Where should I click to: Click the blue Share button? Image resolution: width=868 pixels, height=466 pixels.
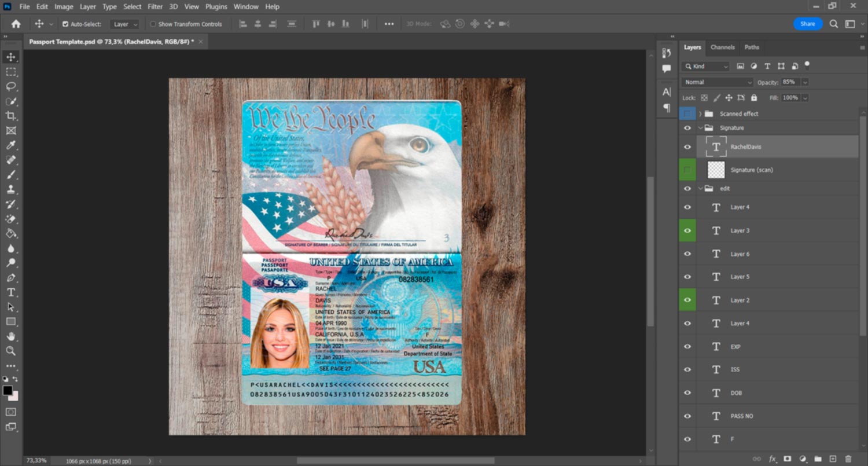pos(807,24)
